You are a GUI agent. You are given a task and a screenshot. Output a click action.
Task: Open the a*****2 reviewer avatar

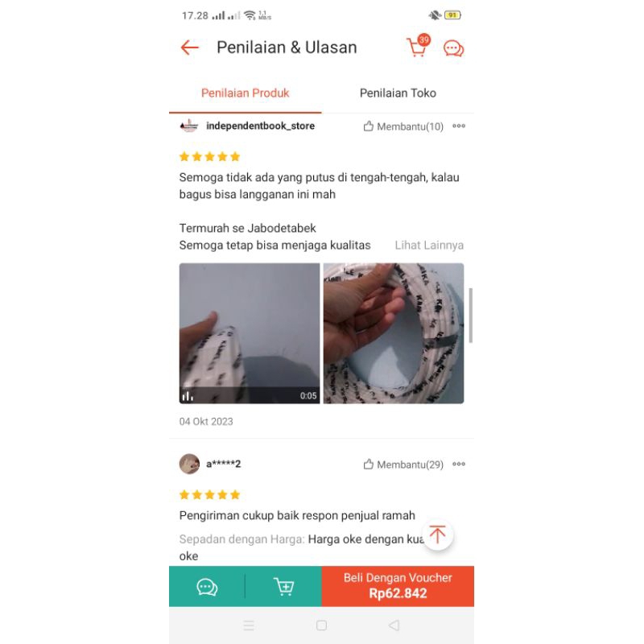(189, 464)
